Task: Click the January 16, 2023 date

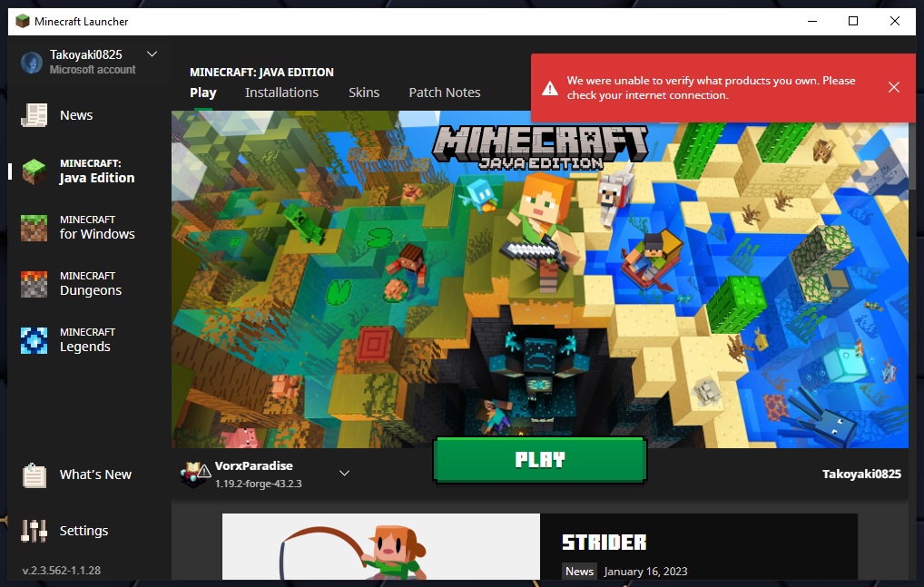Action: tap(645, 571)
